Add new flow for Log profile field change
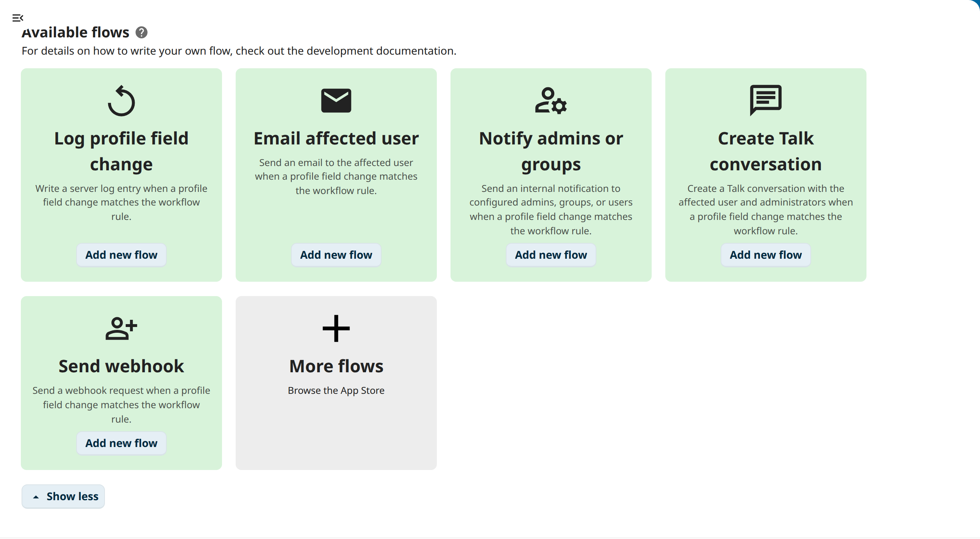980x539 pixels. pyautogui.click(x=121, y=255)
